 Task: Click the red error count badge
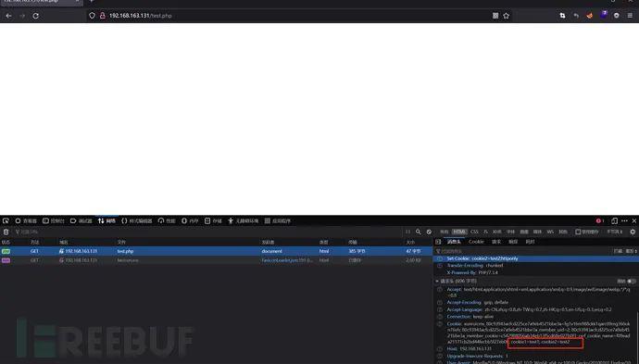599,220
